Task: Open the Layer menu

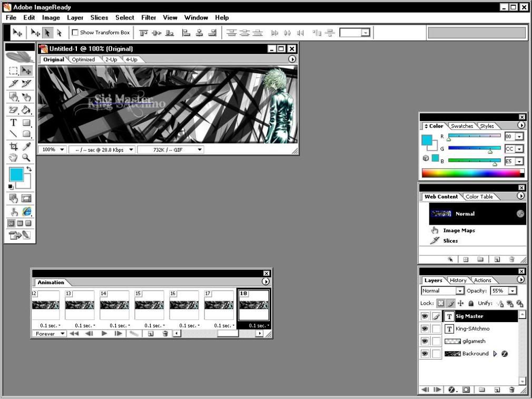Action: click(75, 17)
